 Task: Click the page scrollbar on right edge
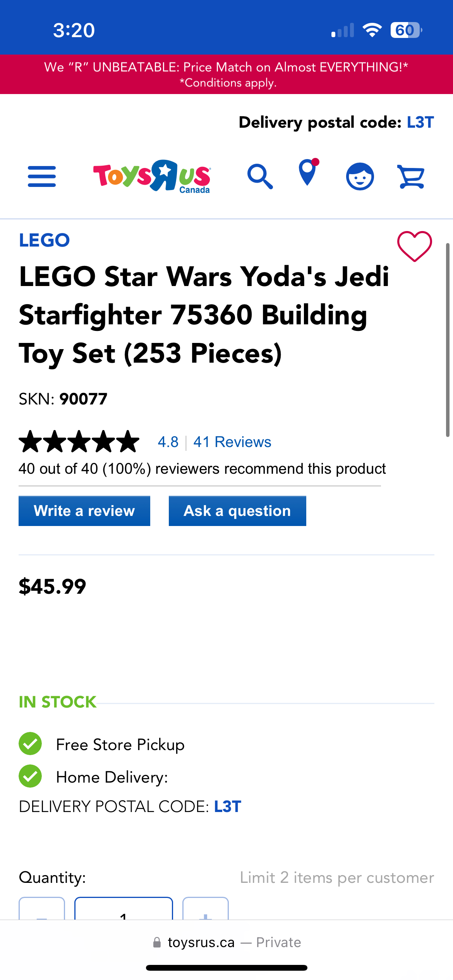coord(448,340)
